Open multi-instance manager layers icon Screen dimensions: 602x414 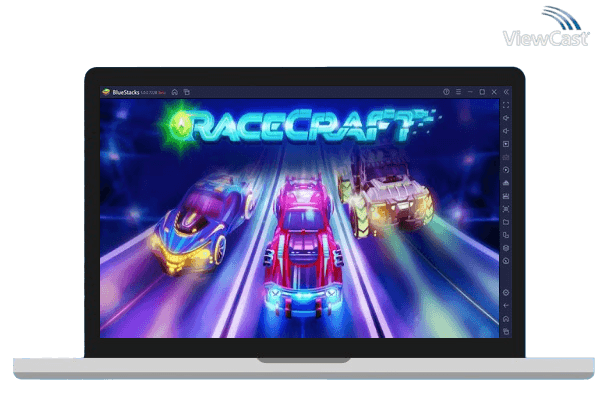[506, 248]
